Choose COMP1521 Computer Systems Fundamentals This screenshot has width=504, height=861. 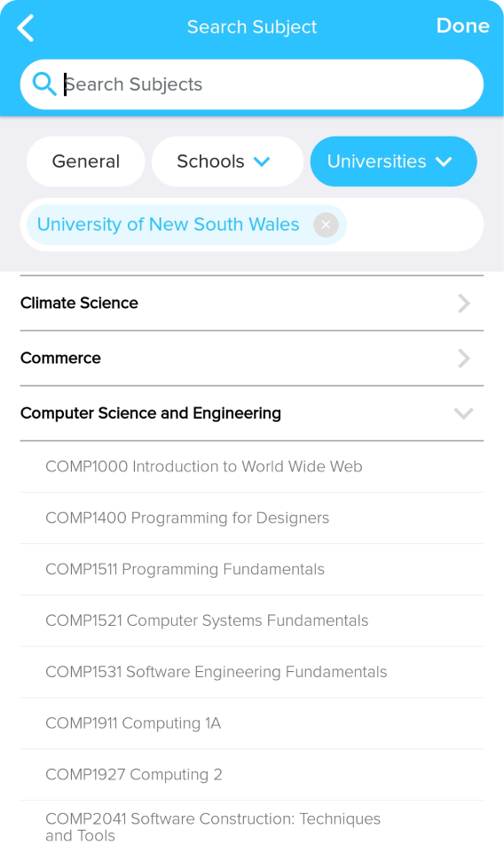click(x=252, y=620)
